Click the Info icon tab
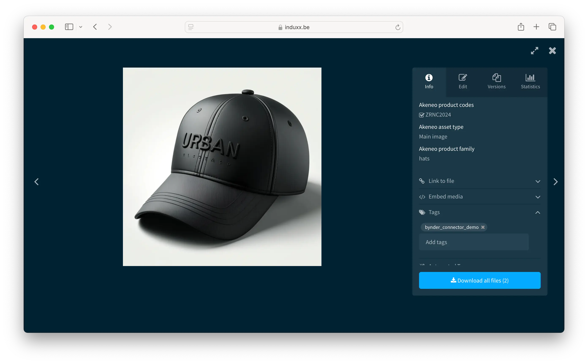The height and width of the screenshot is (364, 588). [x=429, y=78]
